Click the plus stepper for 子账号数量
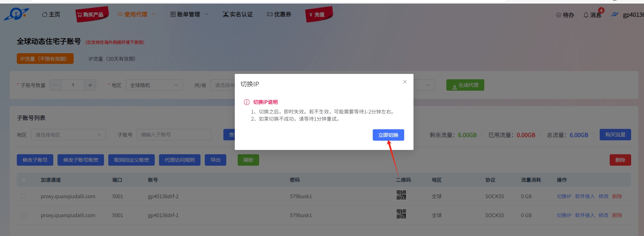 90,85
